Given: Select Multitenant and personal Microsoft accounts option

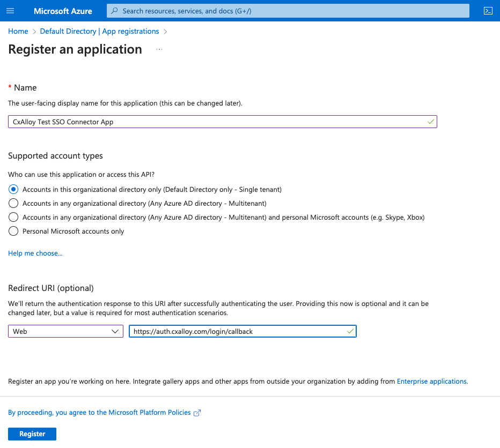Looking at the screenshot, I should 13,218.
